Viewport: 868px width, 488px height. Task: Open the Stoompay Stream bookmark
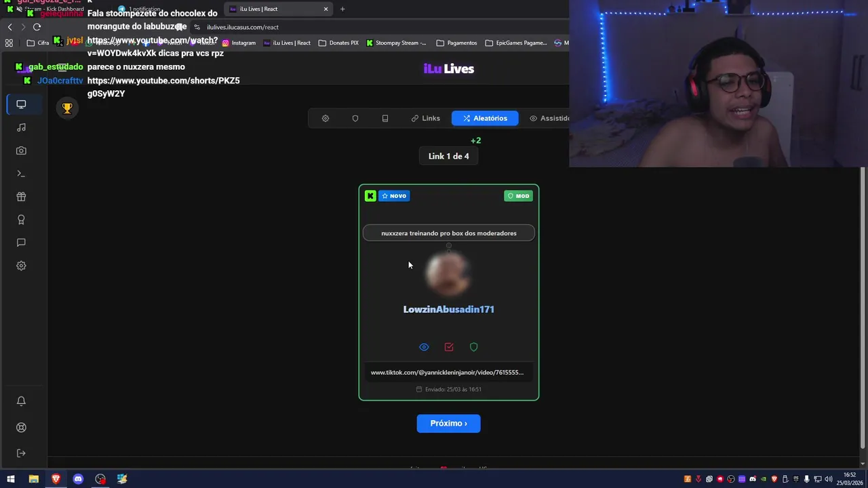(x=396, y=43)
